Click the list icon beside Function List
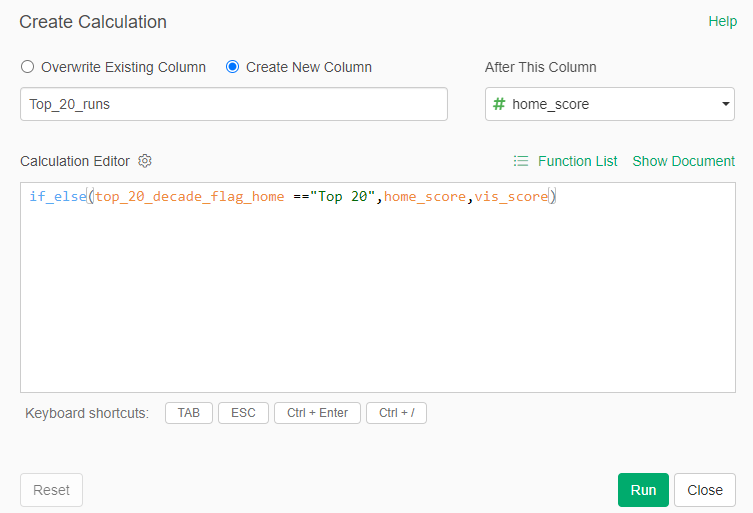753x513 pixels. click(520, 161)
